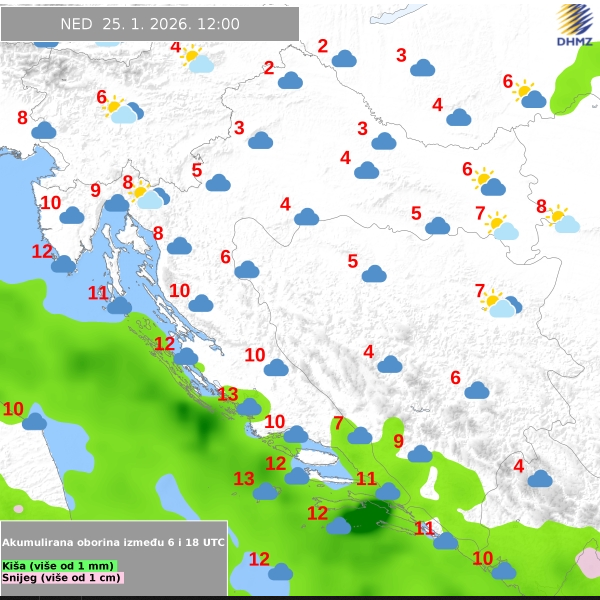Click the date header NED 25. 1. 2026. 12:00
600x600 pixels.
click(x=150, y=24)
